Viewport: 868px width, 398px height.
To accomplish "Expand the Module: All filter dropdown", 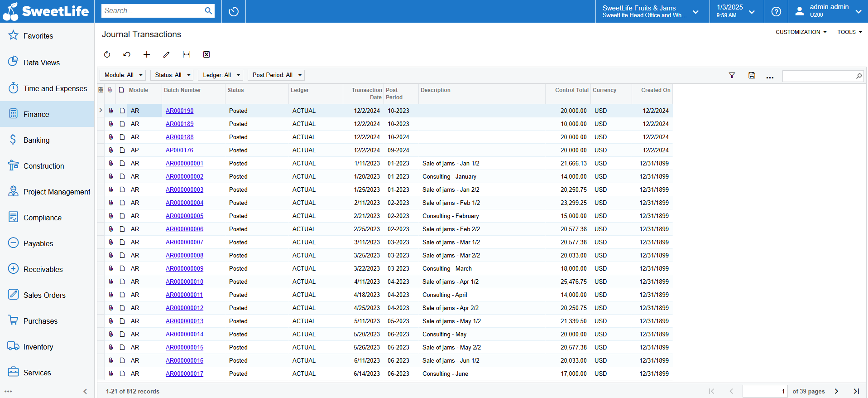I will pyautogui.click(x=123, y=75).
